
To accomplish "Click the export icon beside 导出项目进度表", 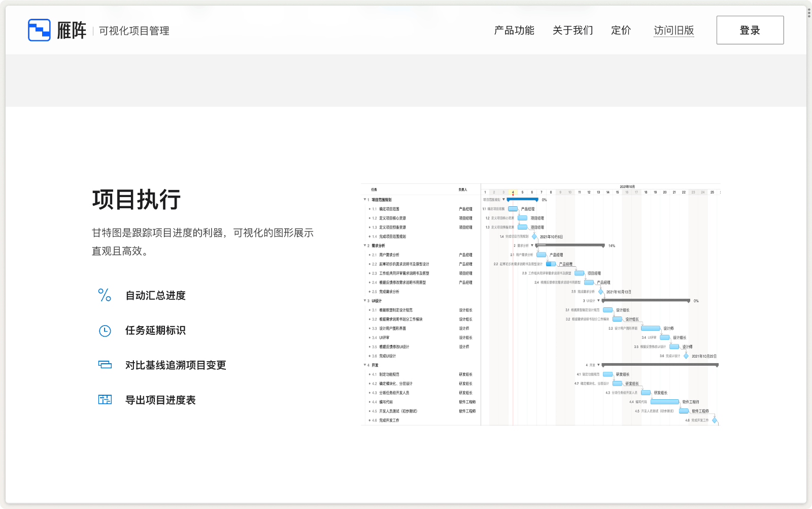I will [105, 400].
